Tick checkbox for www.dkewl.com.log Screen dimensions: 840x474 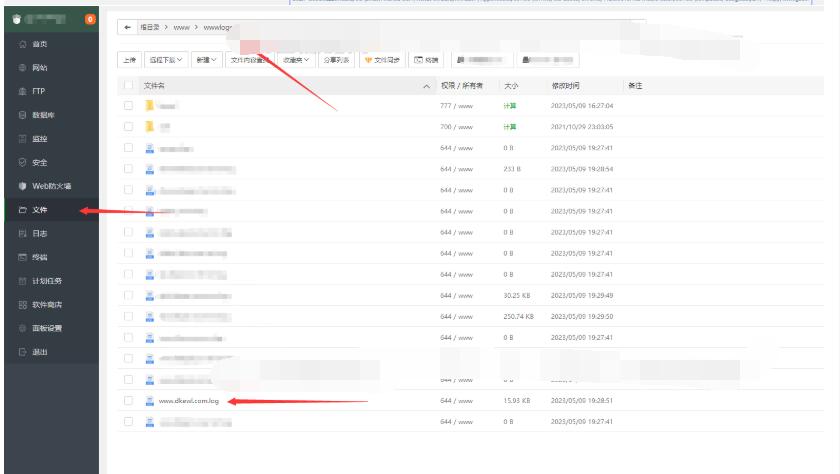pos(128,401)
